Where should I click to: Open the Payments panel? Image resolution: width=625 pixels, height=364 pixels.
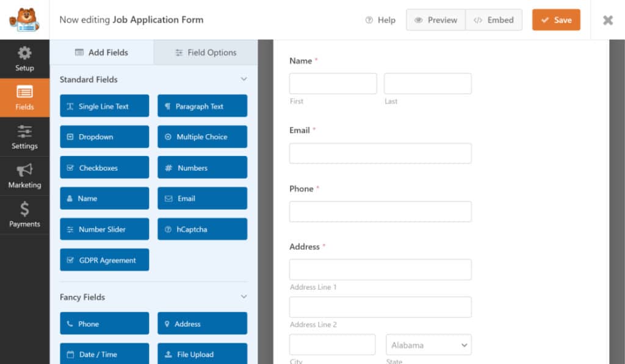[24, 215]
